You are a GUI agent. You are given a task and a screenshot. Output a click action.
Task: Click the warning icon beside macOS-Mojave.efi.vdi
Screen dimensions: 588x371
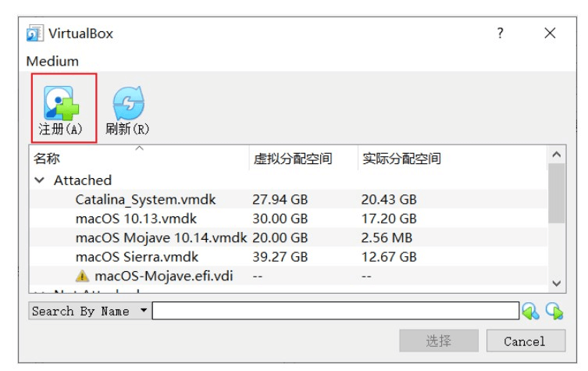82,276
